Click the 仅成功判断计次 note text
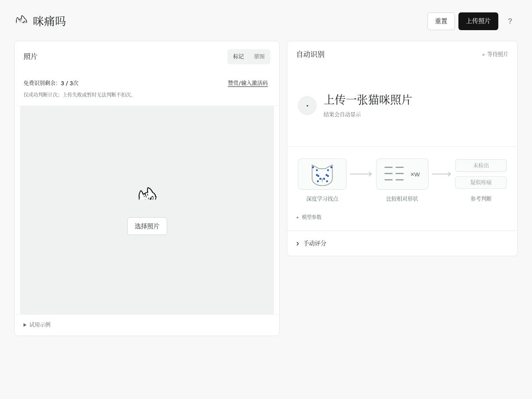Viewport: 532px width, 399px height. [x=79, y=94]
